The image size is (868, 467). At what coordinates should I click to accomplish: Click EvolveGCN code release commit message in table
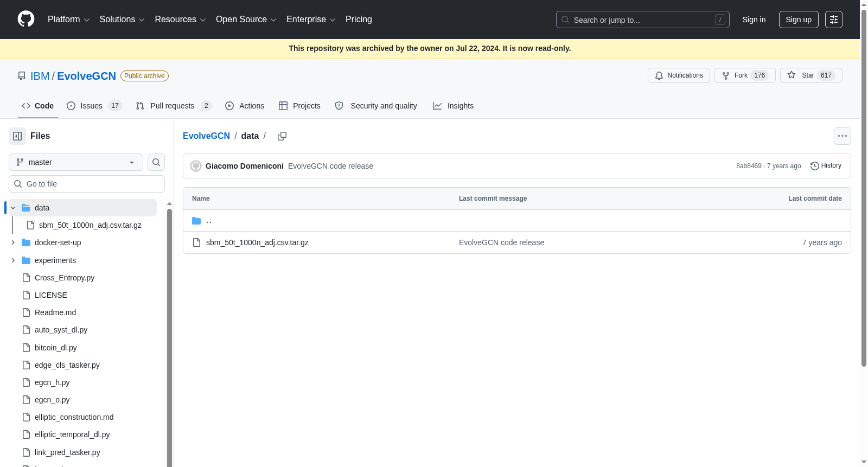[x=501, y=242]
